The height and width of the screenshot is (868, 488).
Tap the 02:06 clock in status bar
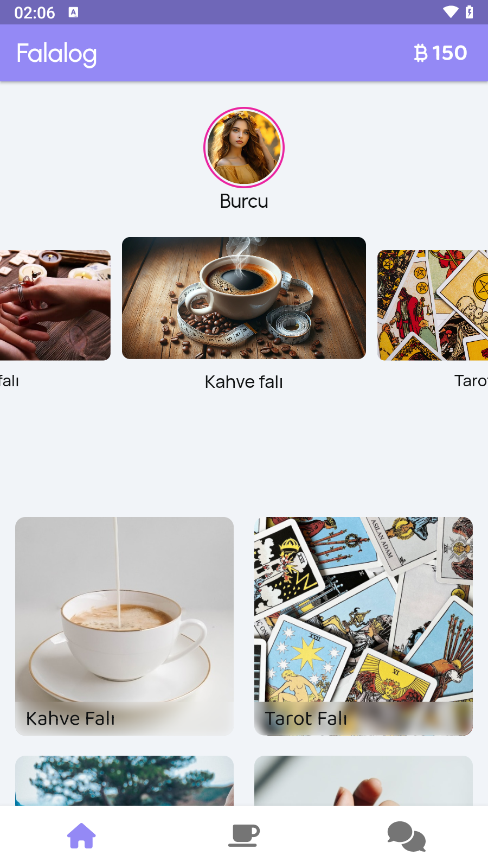pos(35,12)
